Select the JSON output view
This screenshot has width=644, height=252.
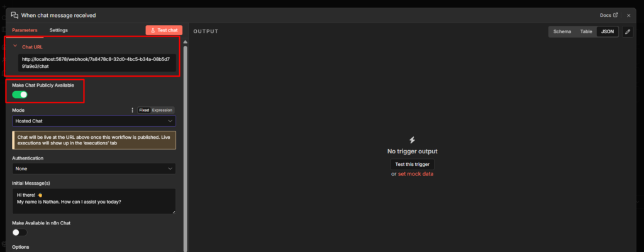[608, 31]
